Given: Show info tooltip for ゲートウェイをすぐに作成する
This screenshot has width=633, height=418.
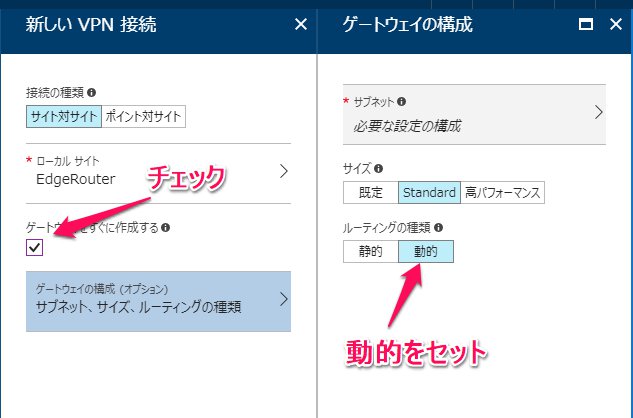Looking at the screenshot, I should [x=165, y=227].
